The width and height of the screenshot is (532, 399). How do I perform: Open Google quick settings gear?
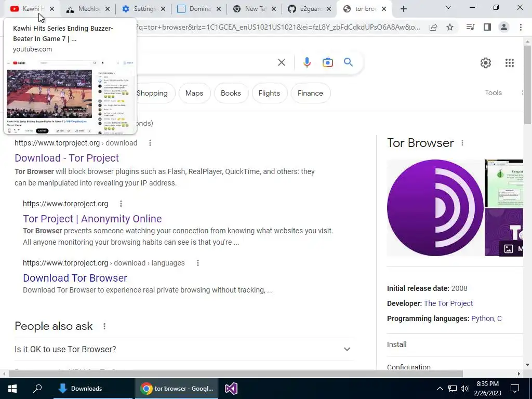[486, 63]
